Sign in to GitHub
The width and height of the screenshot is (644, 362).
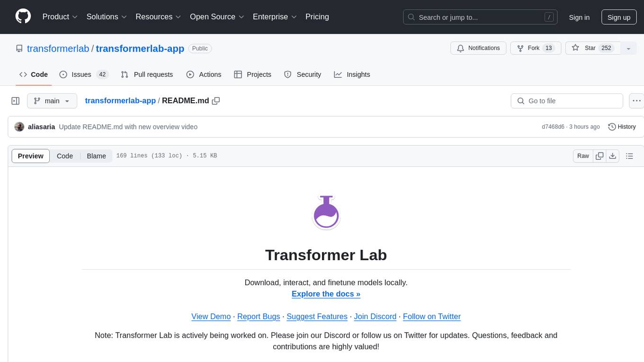pyautogui.click(x=579, y=18)
